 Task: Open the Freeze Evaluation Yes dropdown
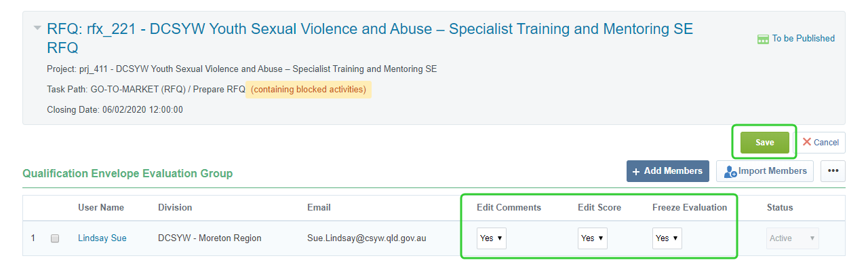pyautogui.click(x=667, y=238)
